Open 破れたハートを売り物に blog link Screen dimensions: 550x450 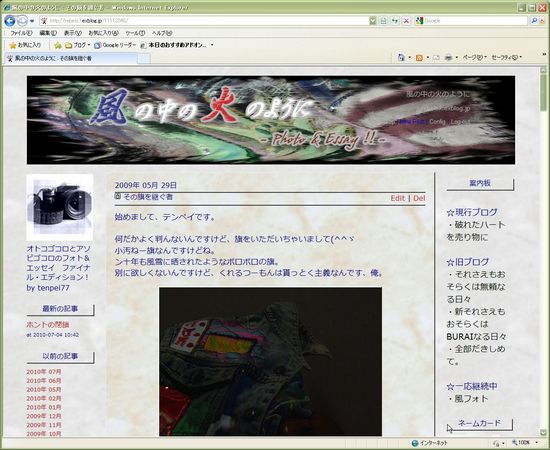pyautogui.click(x=476, y=231)
